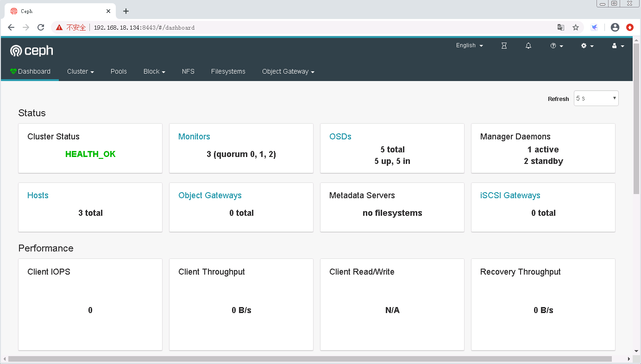Bookmark the page with star icon
The height and width of the screenshot is (364, 641).
click(x=576, y=27)
